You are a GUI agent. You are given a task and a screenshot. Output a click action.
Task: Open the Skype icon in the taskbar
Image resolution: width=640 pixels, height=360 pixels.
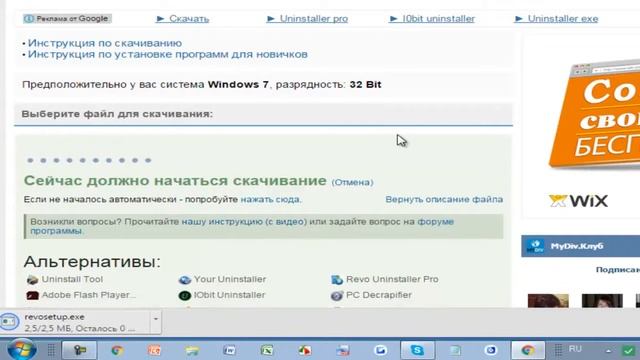click(417, 350)
